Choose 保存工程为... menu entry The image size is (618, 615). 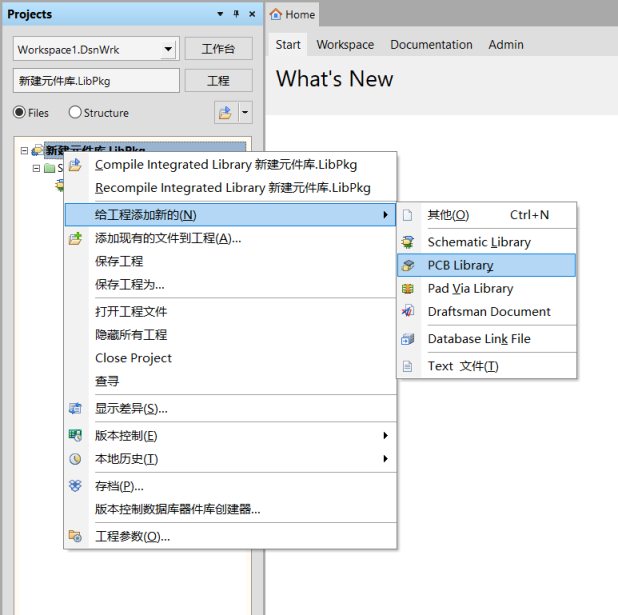(x=230, y=284)
